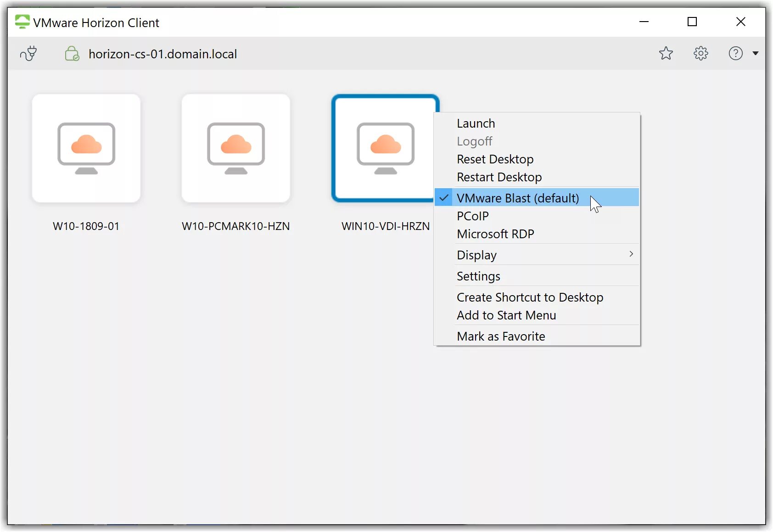Select the W10-PCMARK10-HZN desktop thumbnail
This screenshot has height=532, width=773.
pos(236,148)
